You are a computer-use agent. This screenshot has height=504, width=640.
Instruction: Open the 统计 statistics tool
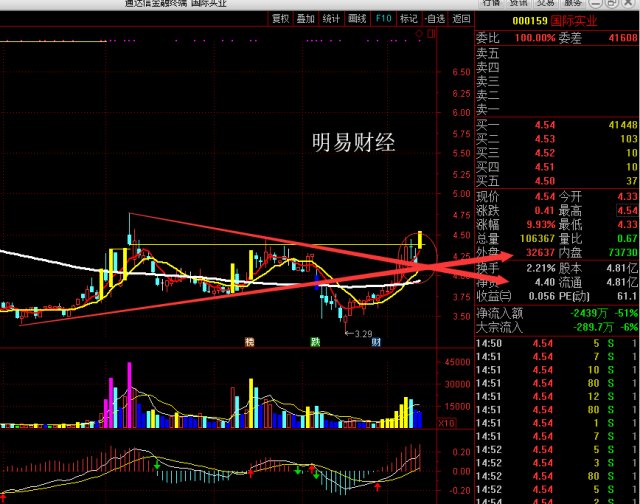click(x=332, y=18)
